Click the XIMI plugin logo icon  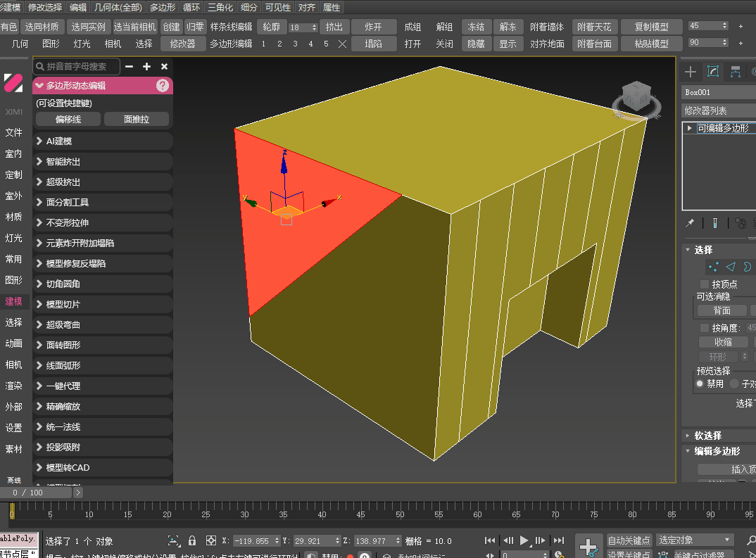[x=13, y=82]
